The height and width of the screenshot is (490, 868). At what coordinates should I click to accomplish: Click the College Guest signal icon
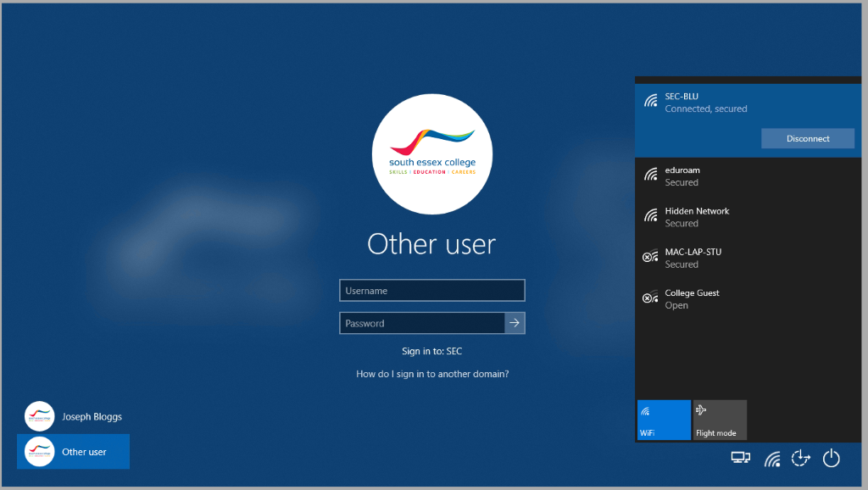650,297
